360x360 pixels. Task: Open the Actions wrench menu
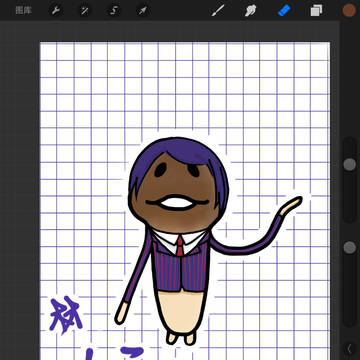click(56, 11)
